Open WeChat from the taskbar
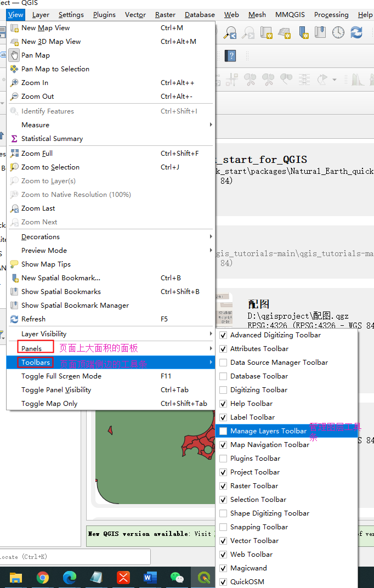The image size is (374, 588). [177, 578]
